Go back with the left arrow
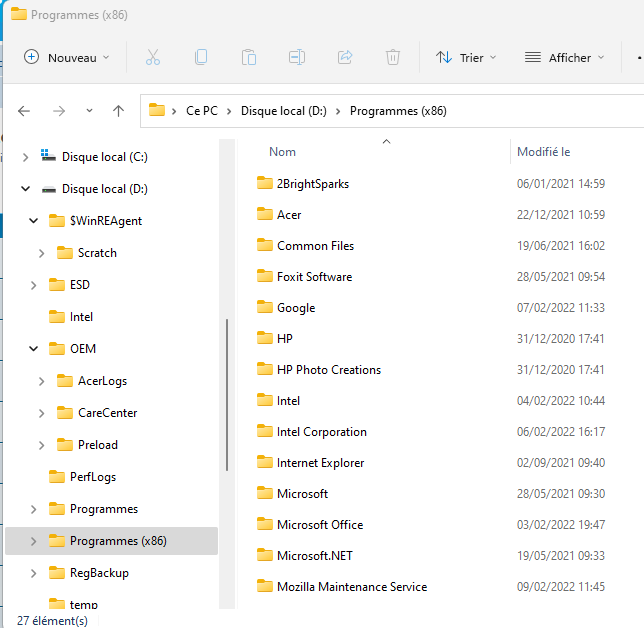This screenshot has height=628, width=644. point(24,111)
